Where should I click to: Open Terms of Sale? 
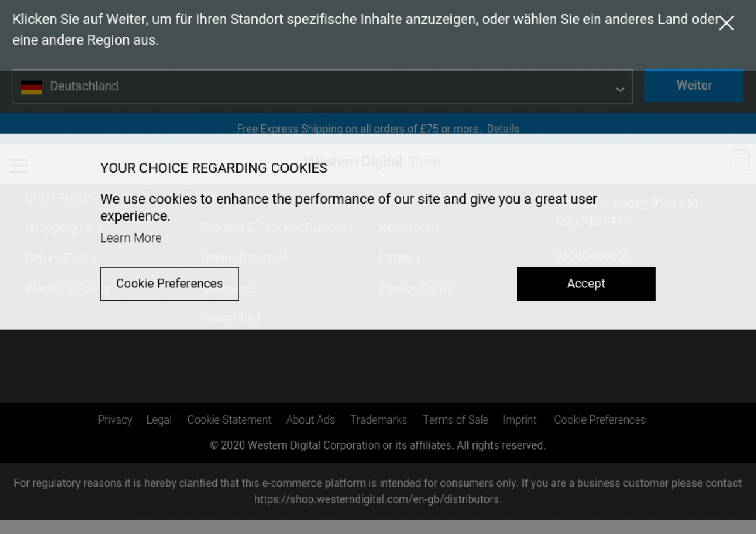455,420
